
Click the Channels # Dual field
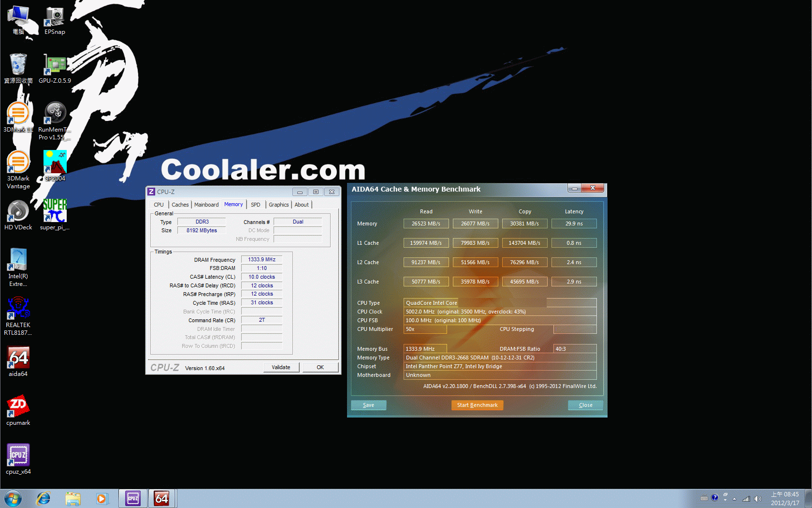(298, 222)
